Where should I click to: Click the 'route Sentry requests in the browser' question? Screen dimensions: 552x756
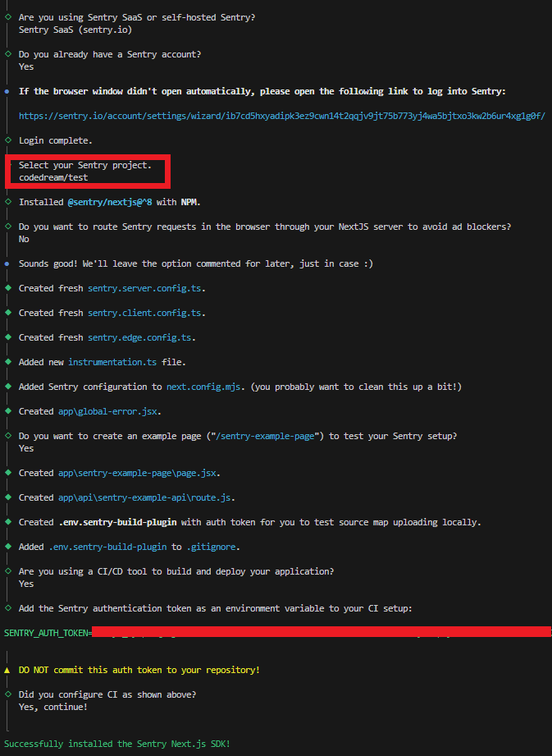pyautogui.click(x=265, y=227)
